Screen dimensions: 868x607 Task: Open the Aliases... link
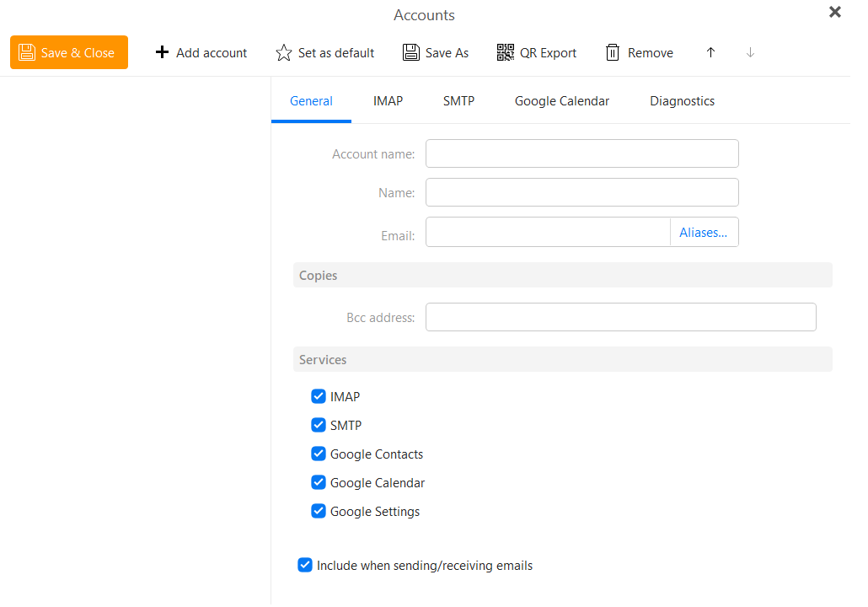[x=703, y=233]
